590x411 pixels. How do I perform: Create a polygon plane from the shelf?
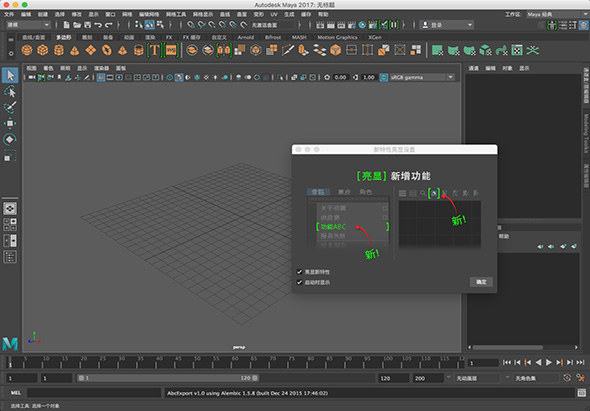tap(91, 50)
